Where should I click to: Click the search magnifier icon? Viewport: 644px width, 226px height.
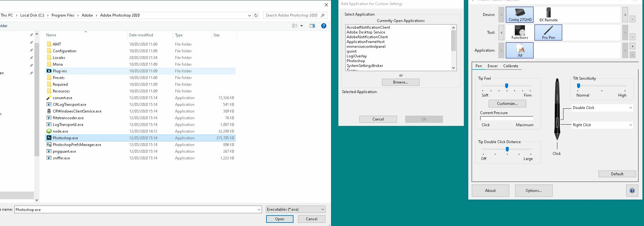tap(323, 15)
